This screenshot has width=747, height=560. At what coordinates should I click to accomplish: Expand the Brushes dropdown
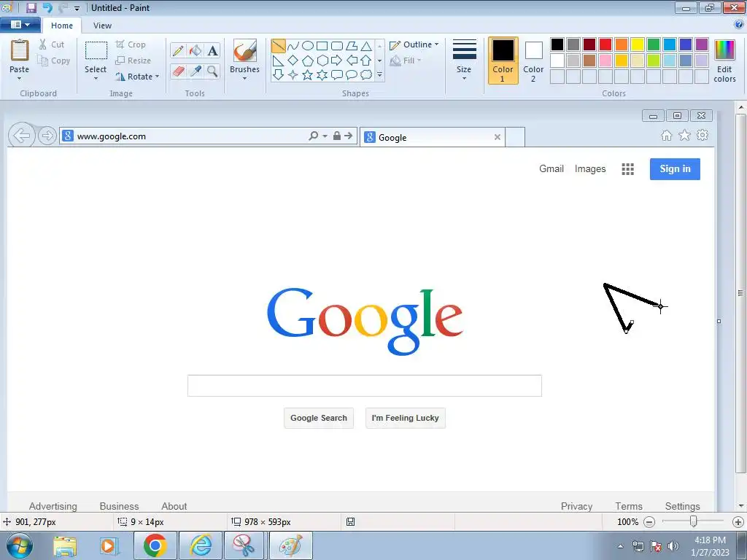tap(244, 79)
